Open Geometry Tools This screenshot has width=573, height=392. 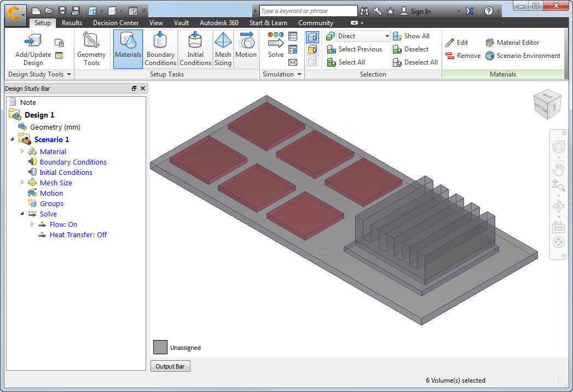pos(91,49)
